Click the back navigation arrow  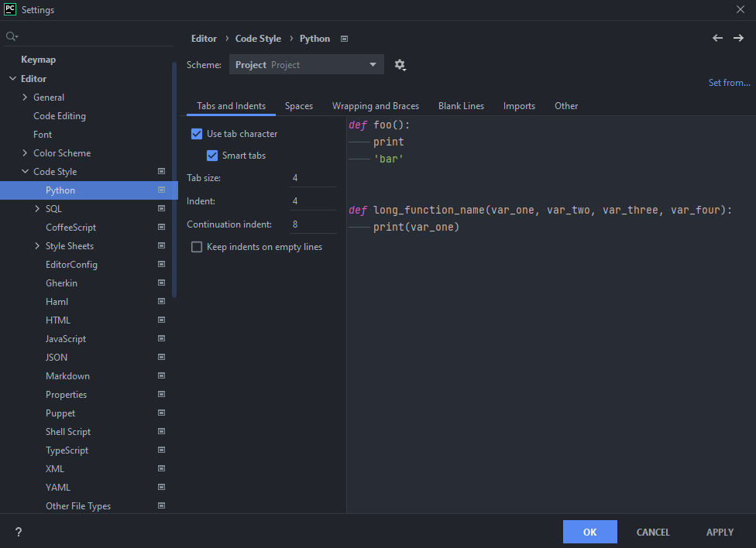pyautogui.click(x=717, y=37)
